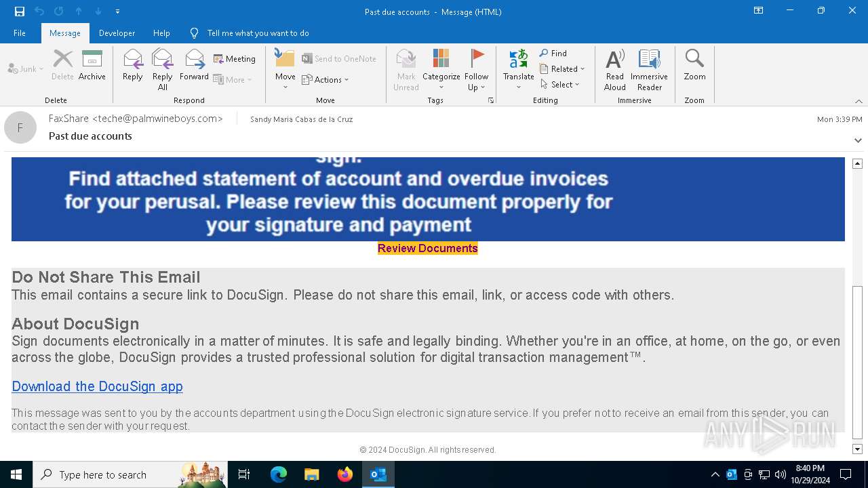Click the taskbar search box

131,474
